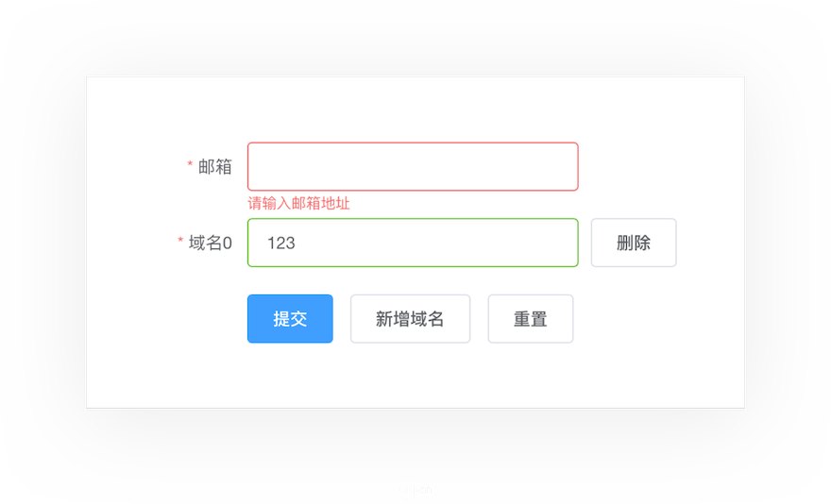
Task: Click the red required asterisk before 域名0
Action: point(180,241)
